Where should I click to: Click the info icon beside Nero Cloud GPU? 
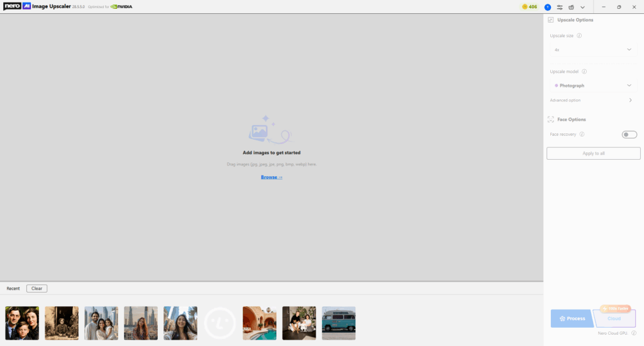click(x=633, y=333)
